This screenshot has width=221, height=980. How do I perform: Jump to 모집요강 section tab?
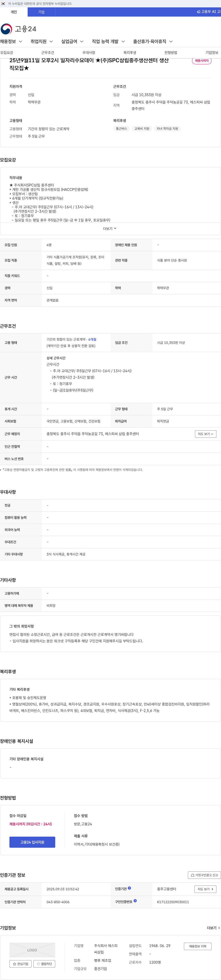pos(6,53)
